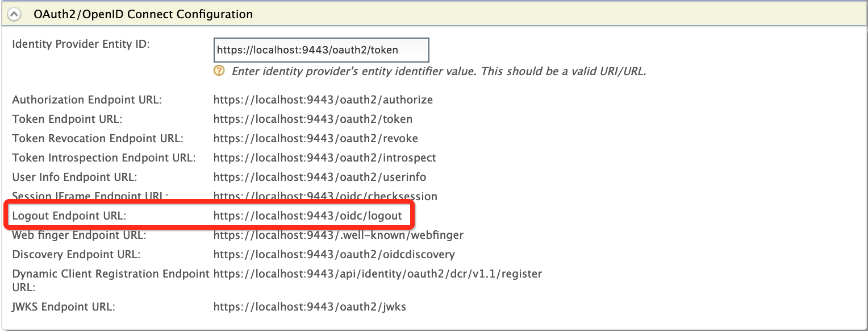Image resolution: width=868 pixels, height=331 pixels.
Task: Click the Dynamic Client Registration Endpoint URL label
Action: (x=111, y=280)
